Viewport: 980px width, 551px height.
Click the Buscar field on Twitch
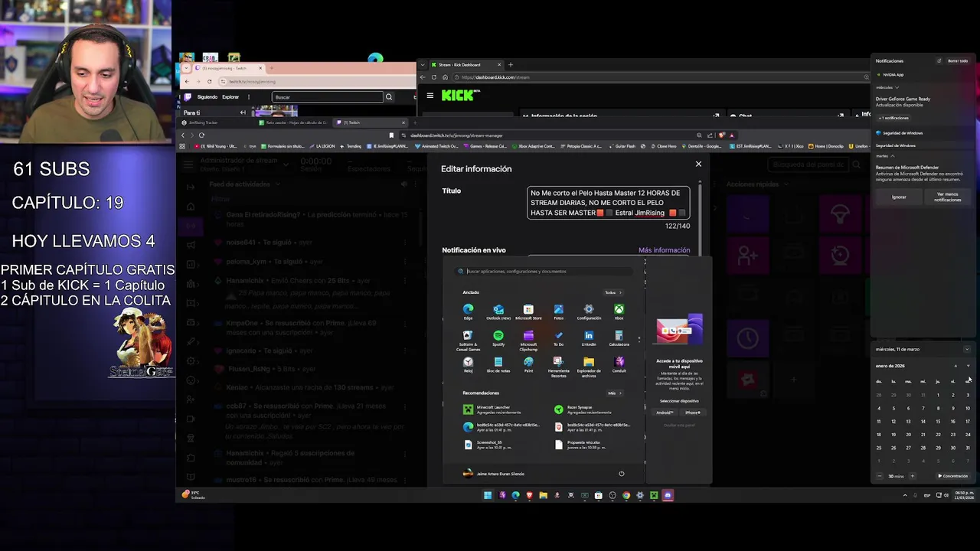coord(328,97)
